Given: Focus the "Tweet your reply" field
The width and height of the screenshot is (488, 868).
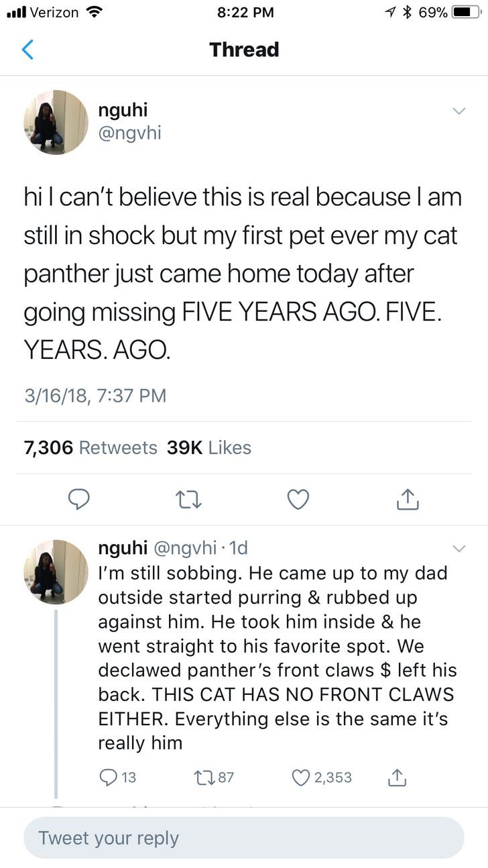Looking at the screenshot, I should (244, 838).
